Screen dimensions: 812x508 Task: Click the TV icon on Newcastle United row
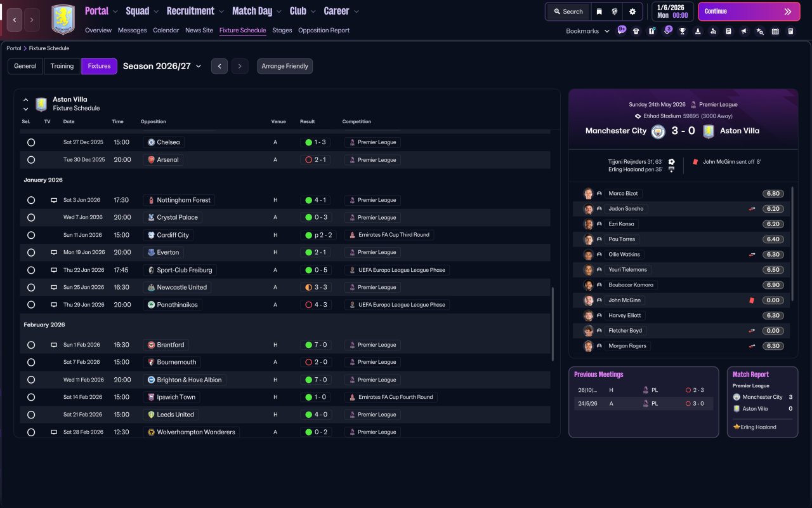tap(54, 287)
